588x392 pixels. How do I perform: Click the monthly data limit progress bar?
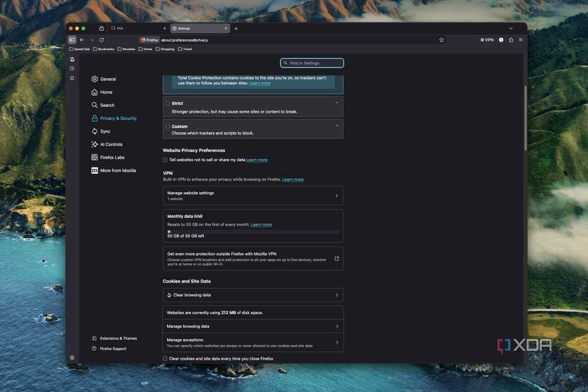point(253,232)
